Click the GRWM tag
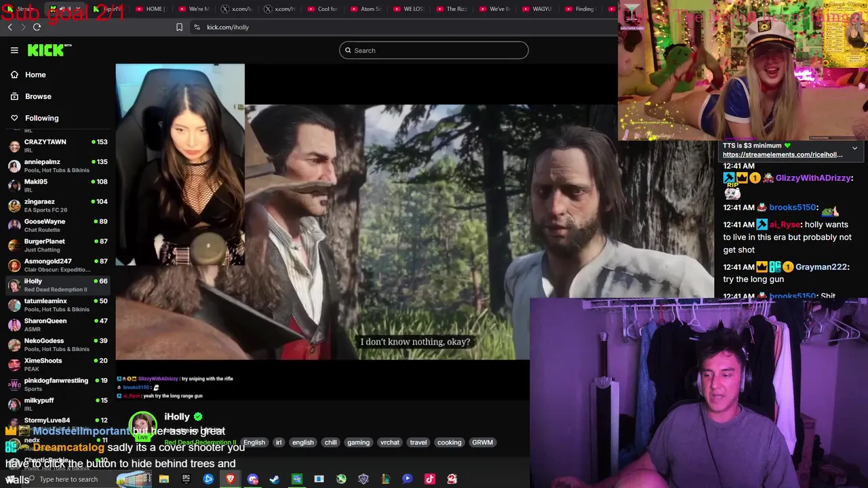This screenshot has width=868, height=488. (x=482, y=442)
